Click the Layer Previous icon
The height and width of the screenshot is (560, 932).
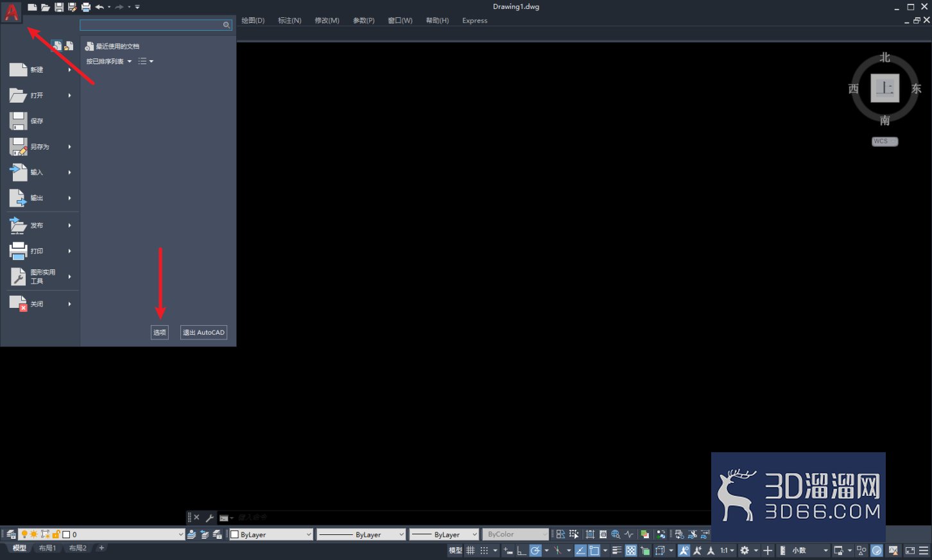click(205, 534)
